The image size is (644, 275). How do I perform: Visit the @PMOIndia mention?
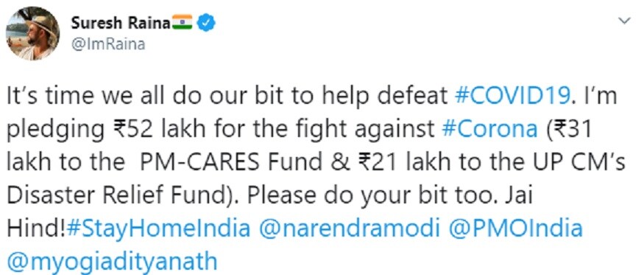516,229
